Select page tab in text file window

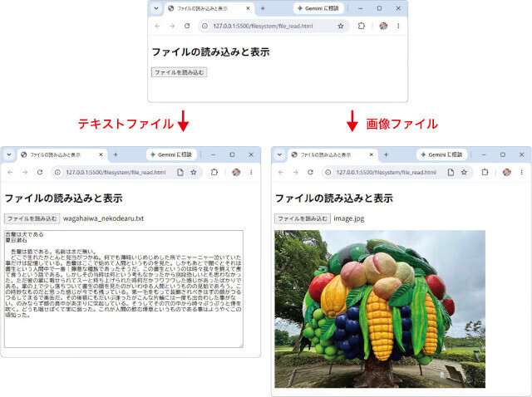[x=62, y=155]
